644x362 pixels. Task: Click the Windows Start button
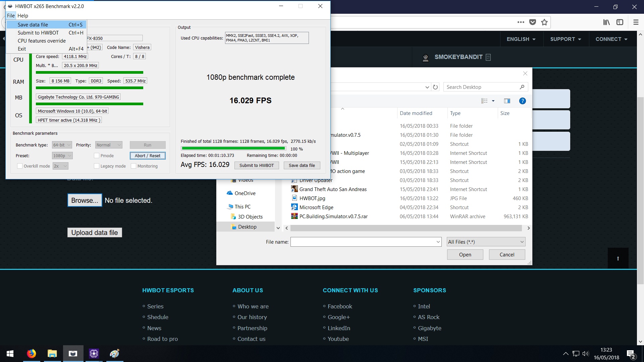tap(10, 354)
